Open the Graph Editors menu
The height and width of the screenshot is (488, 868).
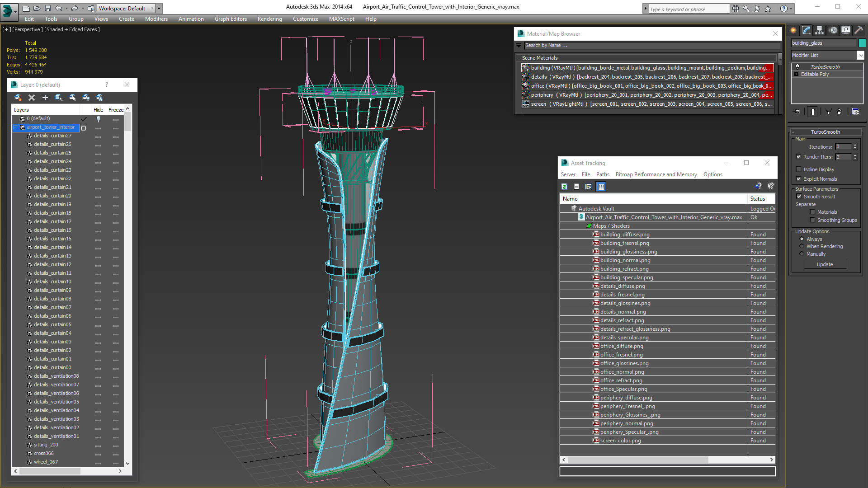pos(231,19)
